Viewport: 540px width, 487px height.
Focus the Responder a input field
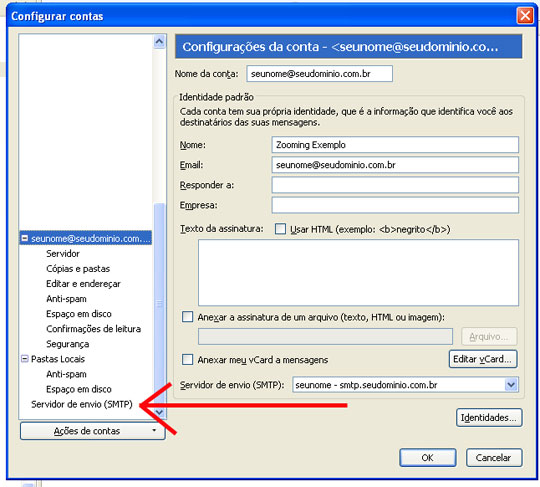click(x=395, y=185)
